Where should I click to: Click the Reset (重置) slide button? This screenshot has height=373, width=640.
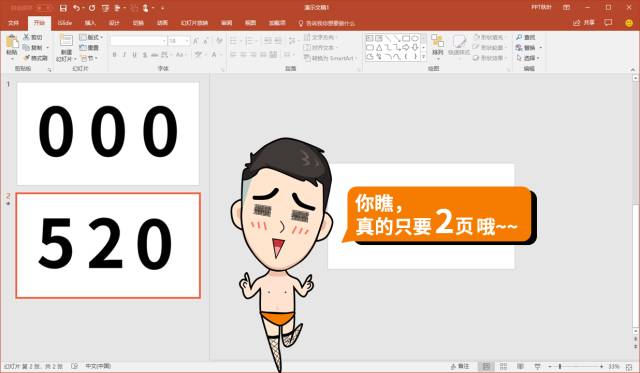click(89, 47)
